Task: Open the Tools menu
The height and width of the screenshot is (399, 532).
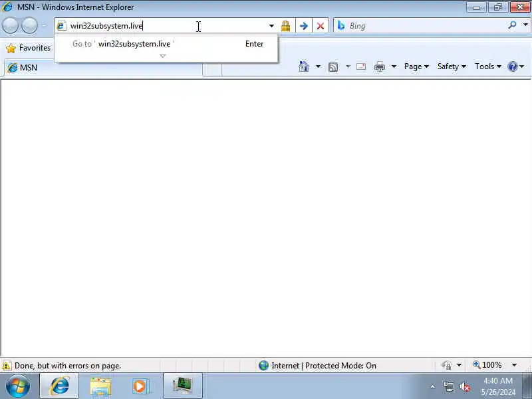Action: click(x=488, y=66)
